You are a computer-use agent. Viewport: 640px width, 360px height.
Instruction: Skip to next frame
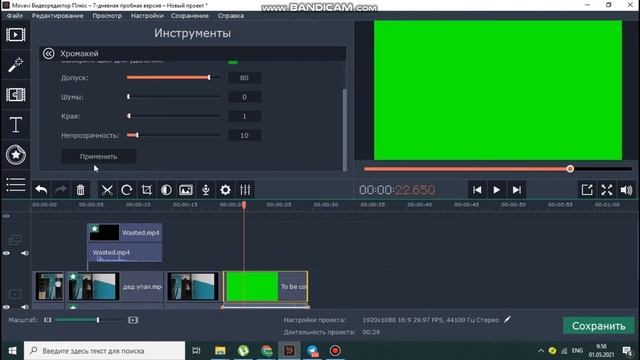tap(516, 190)
